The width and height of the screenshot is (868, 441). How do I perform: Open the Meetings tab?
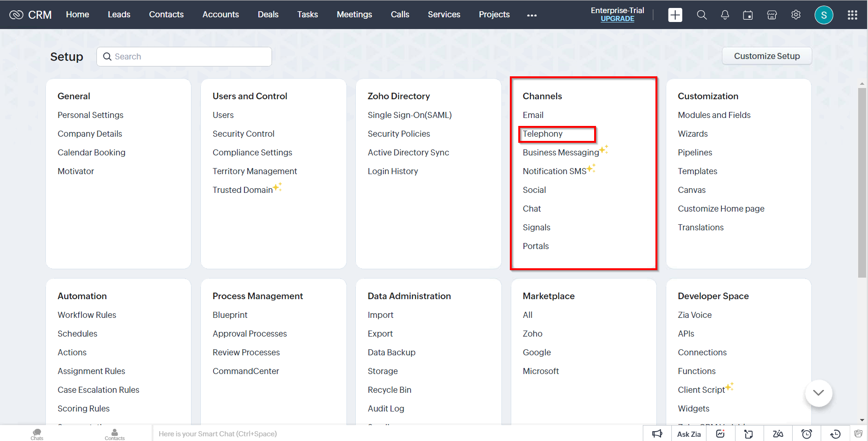coord(354,15)
